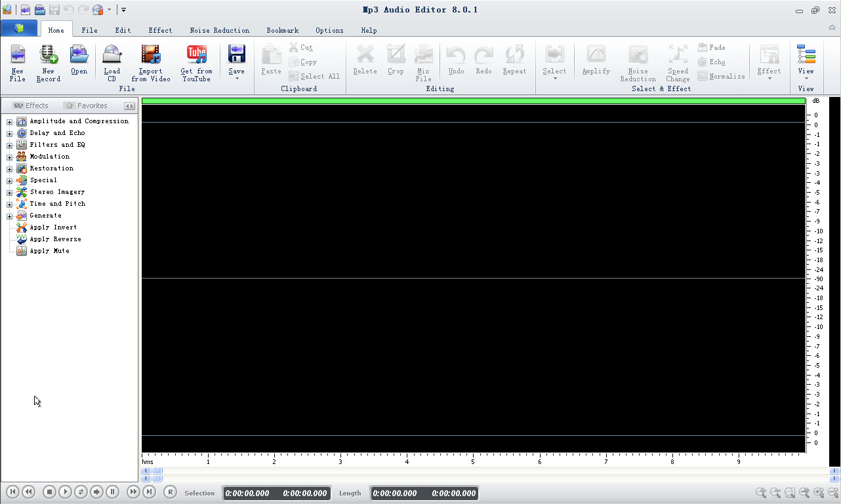841x504 pixels.
Task: Expand Filters and EQ tree node
Action: pos(10,145)
